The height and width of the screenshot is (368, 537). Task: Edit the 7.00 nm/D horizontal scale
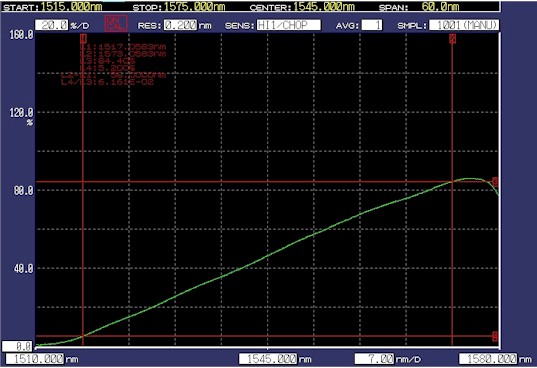click(x=375, y=359)
